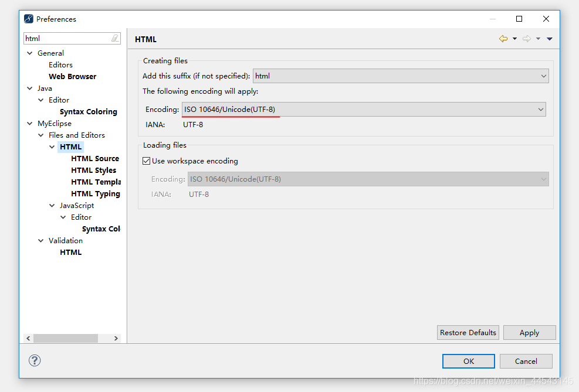Open the help question mark icon
This screenshot has height=392, width=579.
[x=35, y=360]
